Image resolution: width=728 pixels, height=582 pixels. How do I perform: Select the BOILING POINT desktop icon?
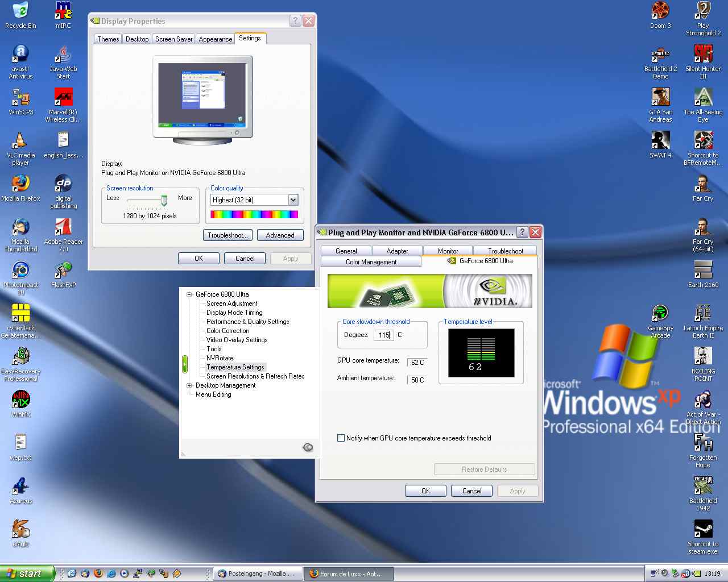pyautogui.click(x=703, y=364)
